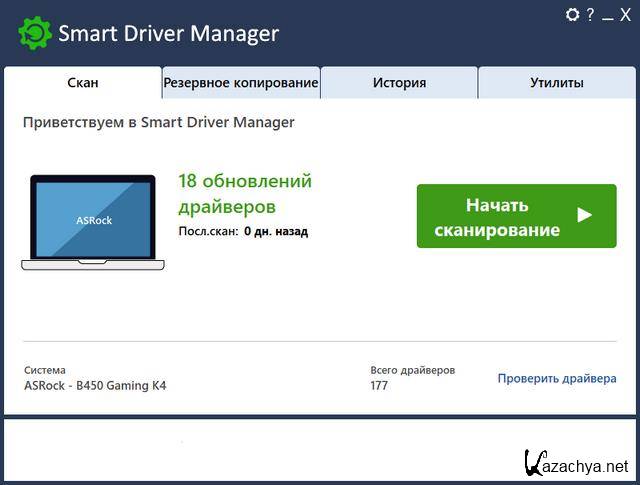
Task: Open help with the question mark icon
Action: coord(590,14)
